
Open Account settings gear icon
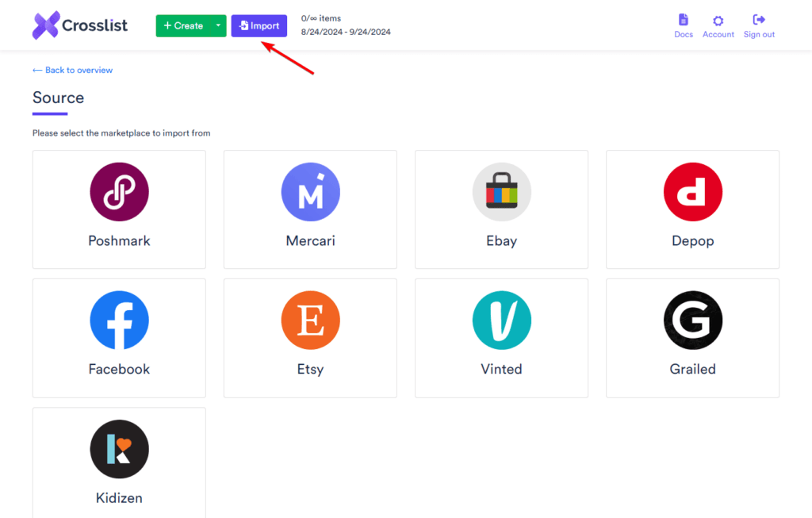(x=718, y=20)
